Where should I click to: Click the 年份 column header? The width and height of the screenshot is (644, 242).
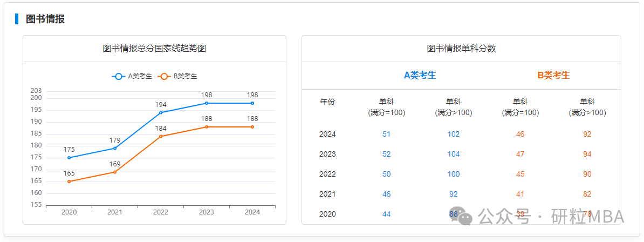[327, 102]
